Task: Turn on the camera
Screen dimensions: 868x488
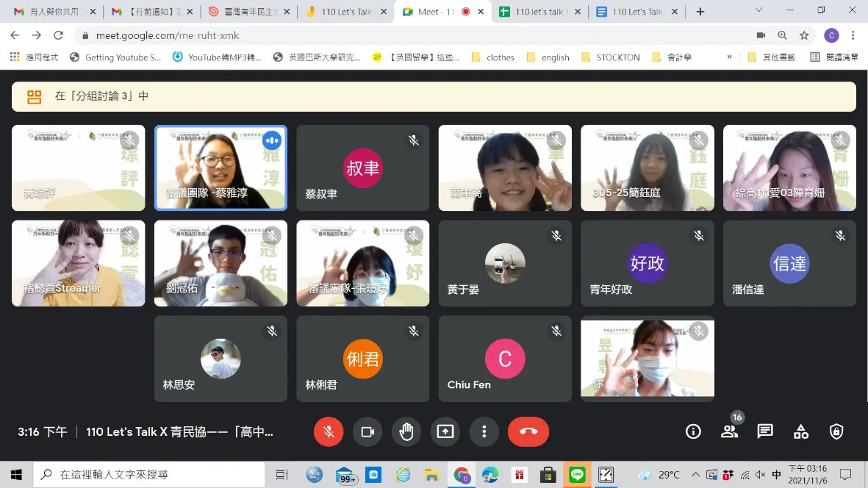Action: tap(367, 431)
